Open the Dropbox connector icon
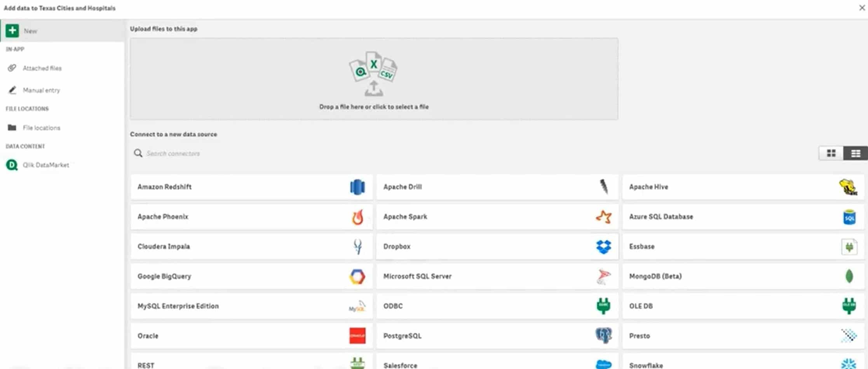868x369 pixels. point(603,247)
